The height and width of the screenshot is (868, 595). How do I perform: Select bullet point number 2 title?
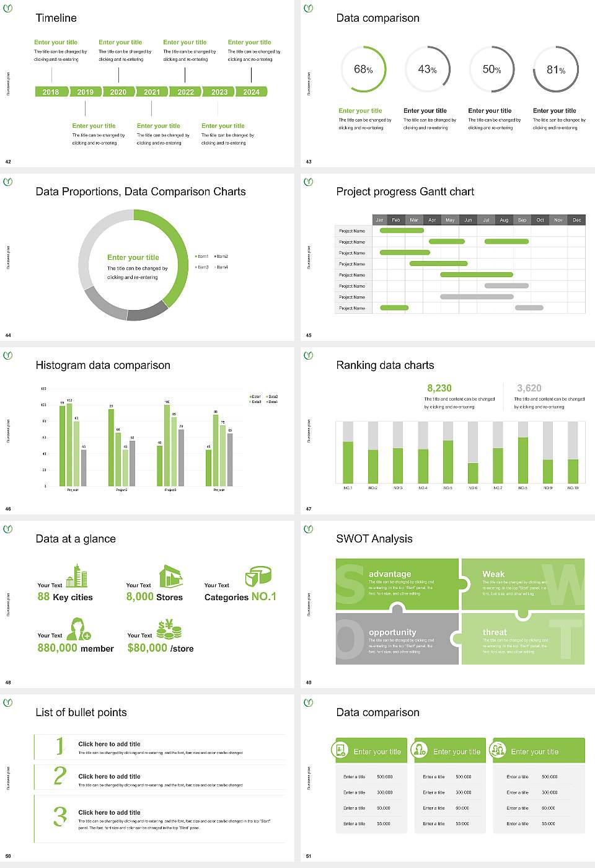pos(109,776)
